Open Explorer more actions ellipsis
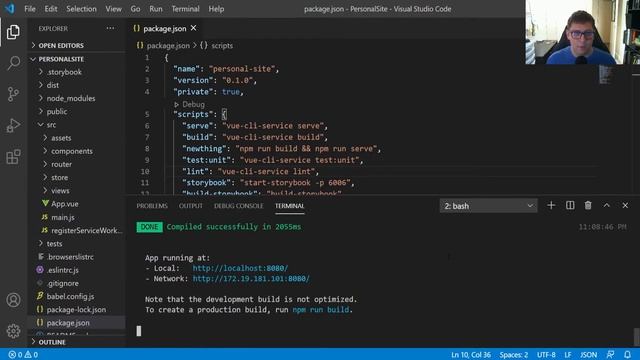Screen dimensions: 640x360 tap(110, 28)
